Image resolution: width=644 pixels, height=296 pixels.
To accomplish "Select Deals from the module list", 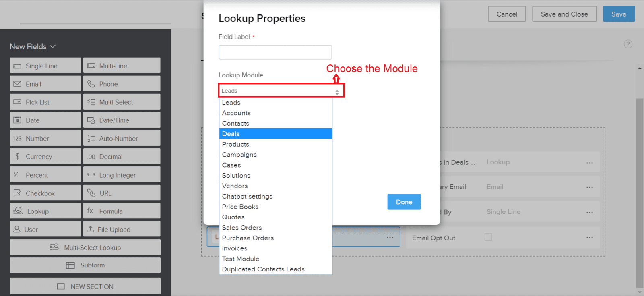I will point(276,134).
